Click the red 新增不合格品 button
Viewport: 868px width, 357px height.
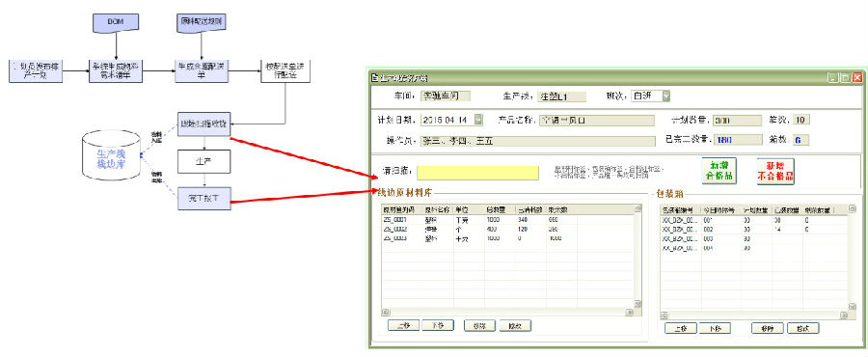(x=775, y=171)
